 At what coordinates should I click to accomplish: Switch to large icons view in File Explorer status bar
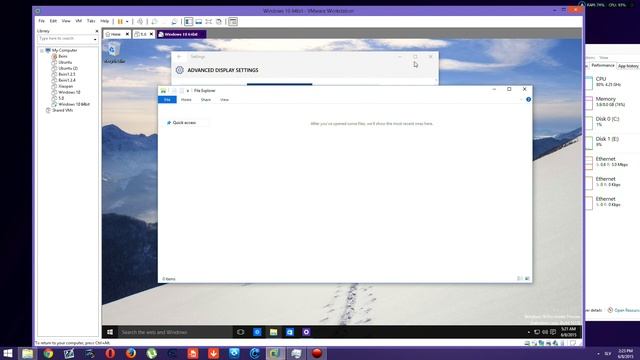pos(527,279)
